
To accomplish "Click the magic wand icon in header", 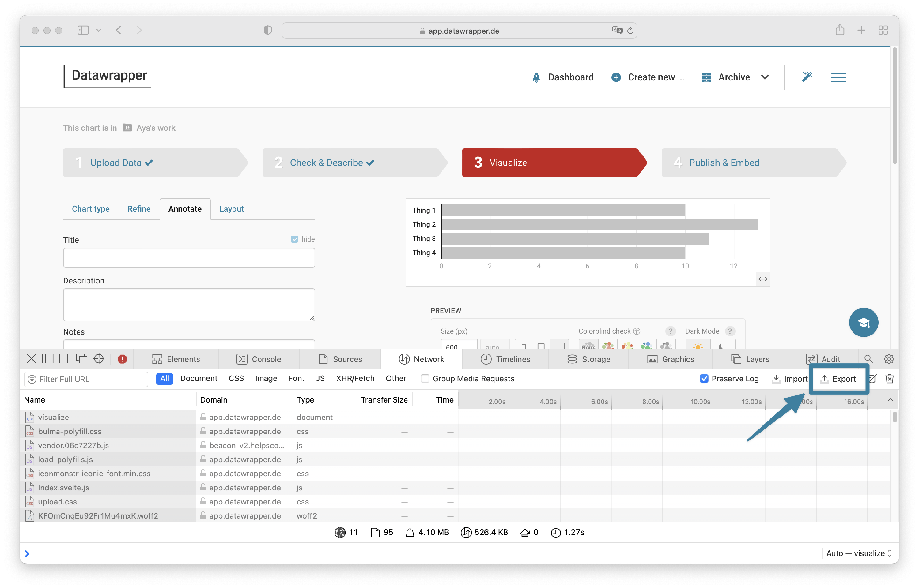I will click(807, 77).
